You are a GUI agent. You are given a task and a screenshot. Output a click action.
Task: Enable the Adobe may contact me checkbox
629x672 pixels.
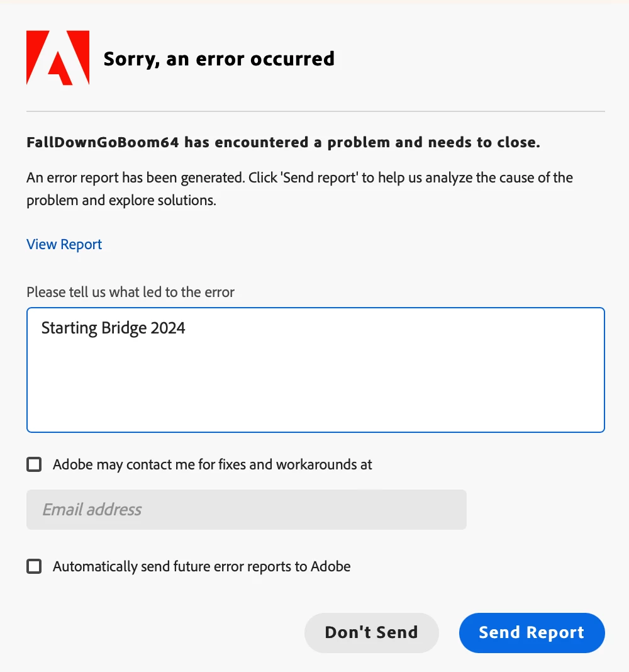[34, 465]
